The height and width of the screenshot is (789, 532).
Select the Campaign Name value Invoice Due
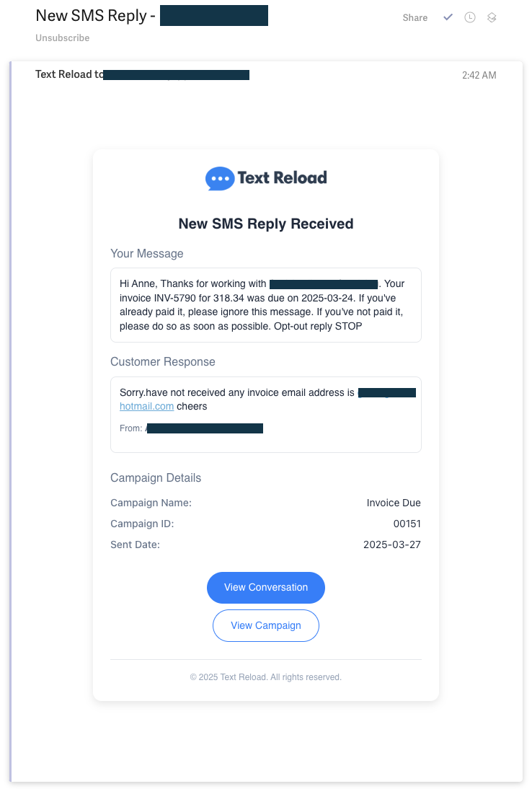(x=394, y=503)
